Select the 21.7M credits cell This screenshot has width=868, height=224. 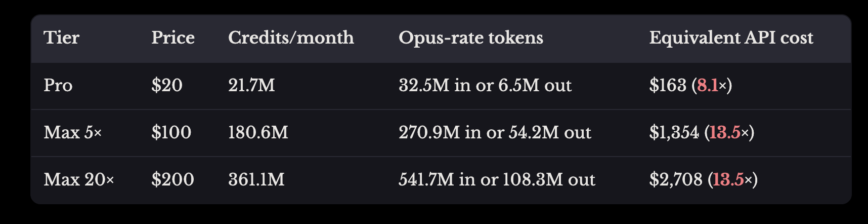251,85
